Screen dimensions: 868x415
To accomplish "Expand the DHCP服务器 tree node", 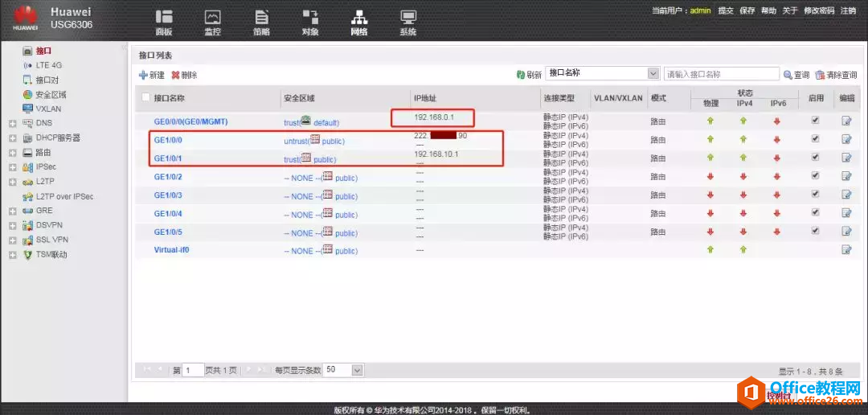I will point(12,138).
